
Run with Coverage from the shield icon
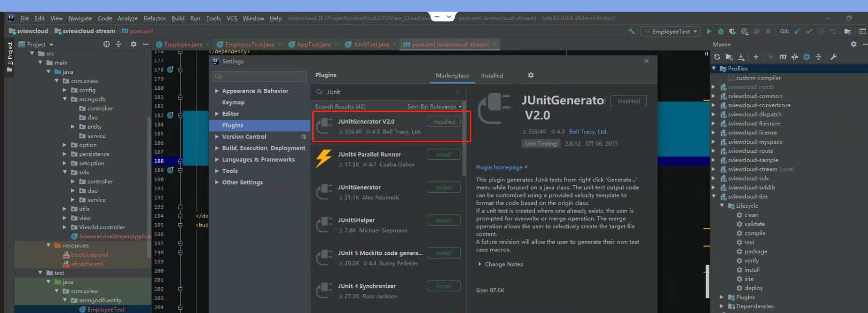(x=732, y=31)
